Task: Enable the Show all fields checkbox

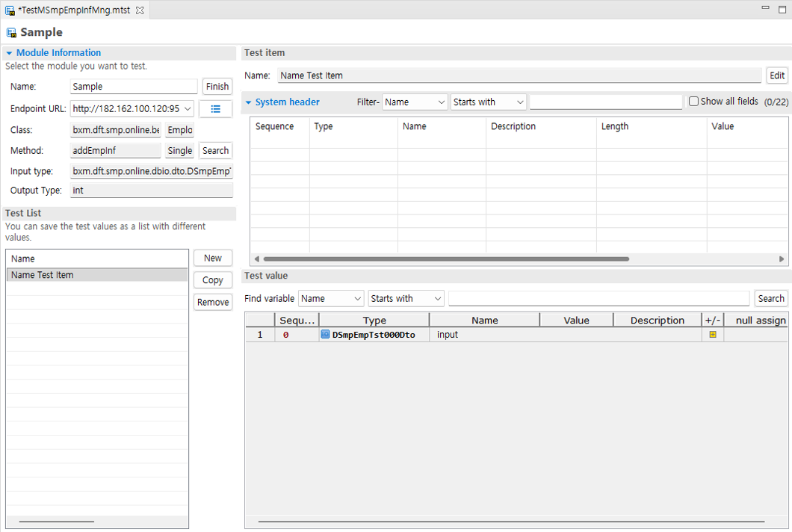Action: pos(693,101)
